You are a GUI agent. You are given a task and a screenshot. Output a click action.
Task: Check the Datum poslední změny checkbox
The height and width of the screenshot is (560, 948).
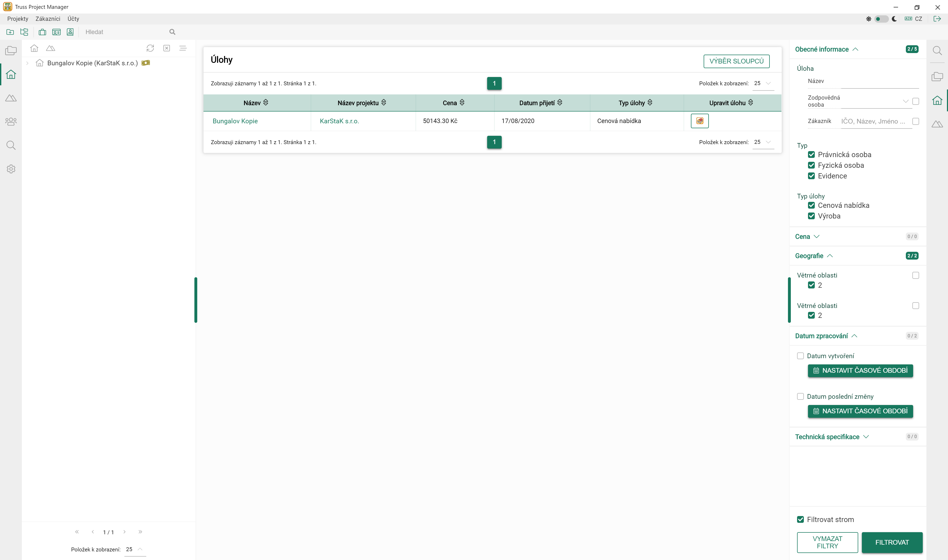800,397
